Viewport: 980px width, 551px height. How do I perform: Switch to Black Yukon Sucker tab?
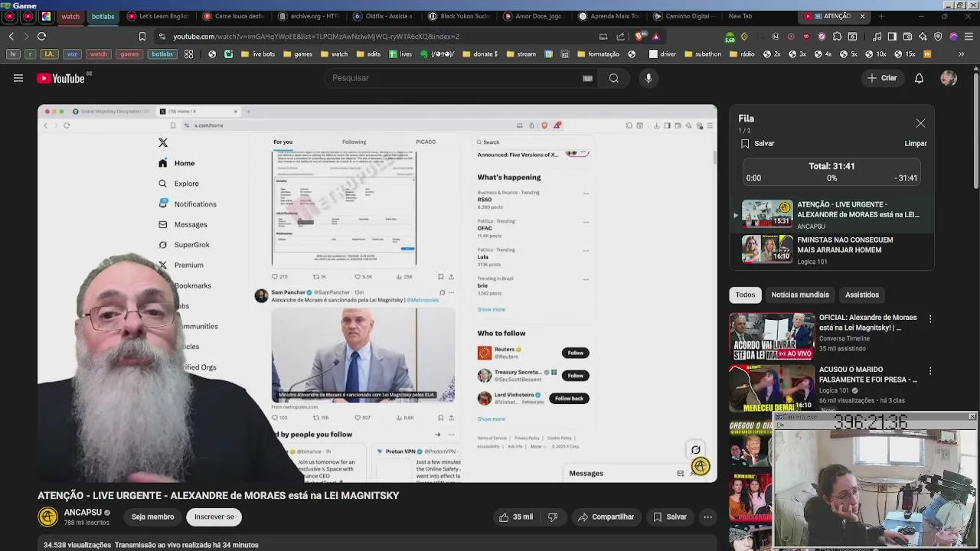pyautogui.click(x=459, y=16)
